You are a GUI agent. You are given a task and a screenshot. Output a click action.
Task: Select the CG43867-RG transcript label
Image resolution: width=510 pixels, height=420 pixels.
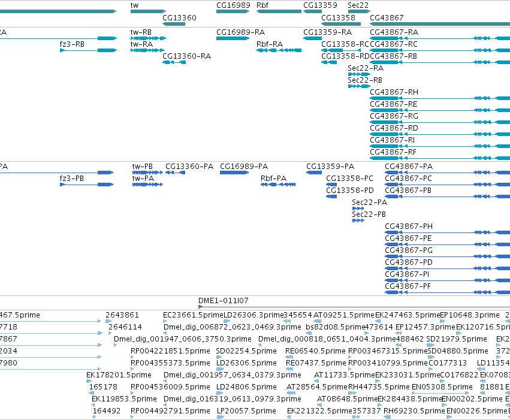(394, 116)
